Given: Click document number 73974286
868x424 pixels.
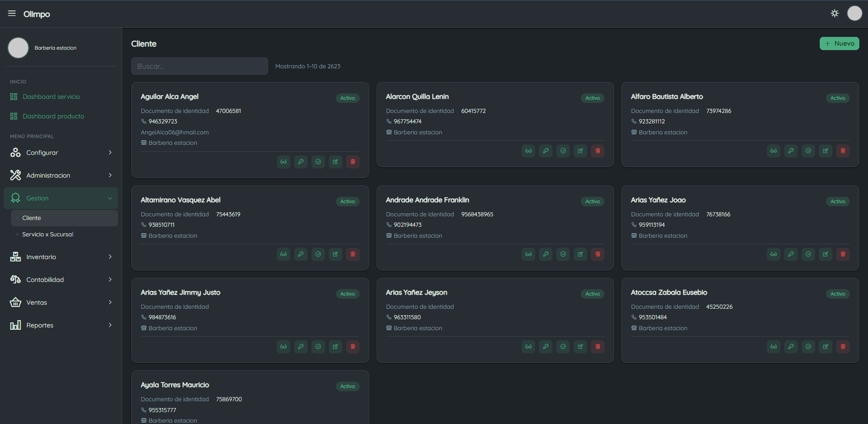Looking at the screenshot, I should 719,111.
